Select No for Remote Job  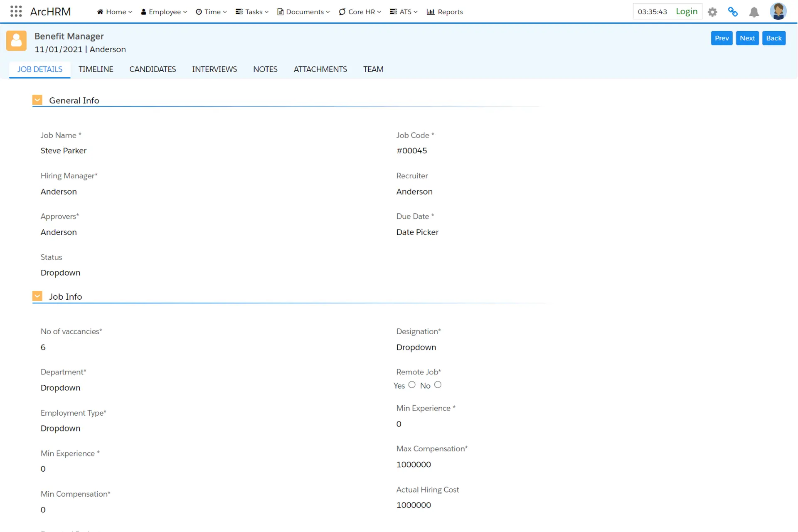click(x=438, y=385)
